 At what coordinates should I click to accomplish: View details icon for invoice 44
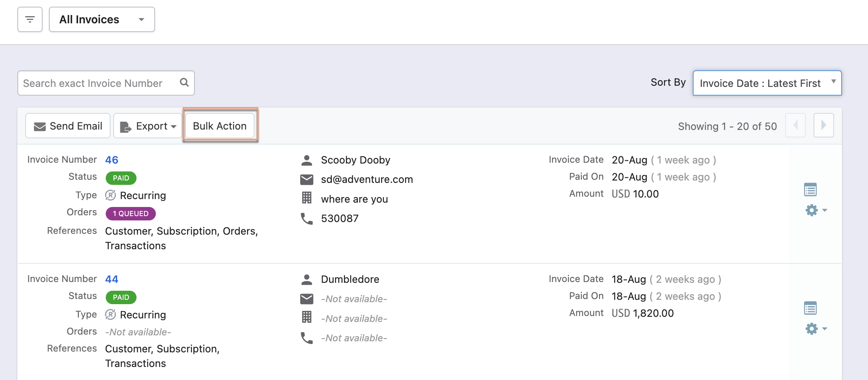tap(810, 308)
